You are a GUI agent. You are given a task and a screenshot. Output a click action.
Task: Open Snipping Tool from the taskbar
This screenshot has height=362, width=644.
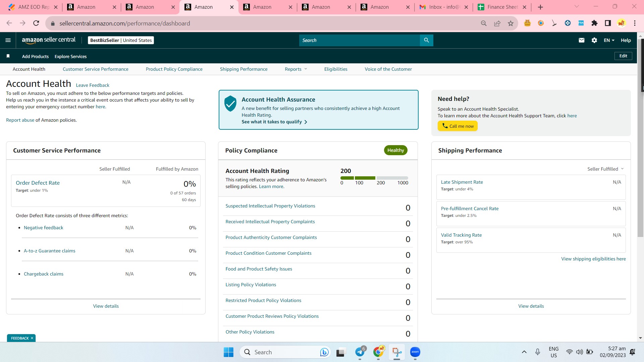tap(397, 352)
